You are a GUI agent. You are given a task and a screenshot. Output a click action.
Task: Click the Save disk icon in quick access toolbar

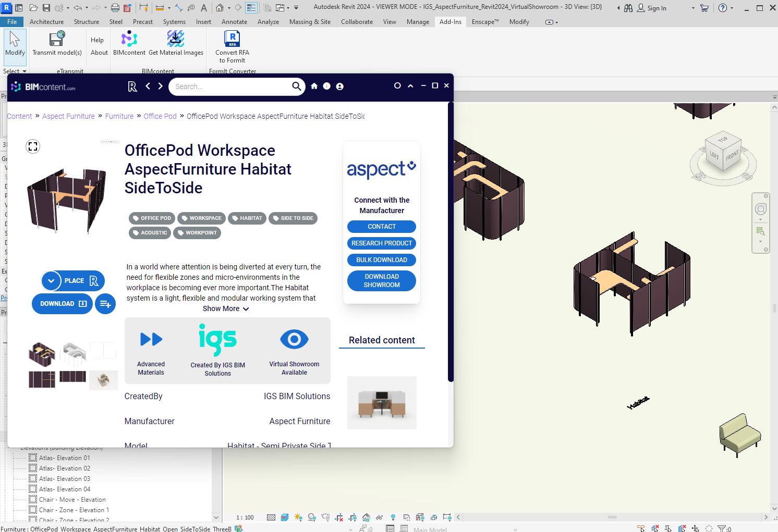pos(46,8)
